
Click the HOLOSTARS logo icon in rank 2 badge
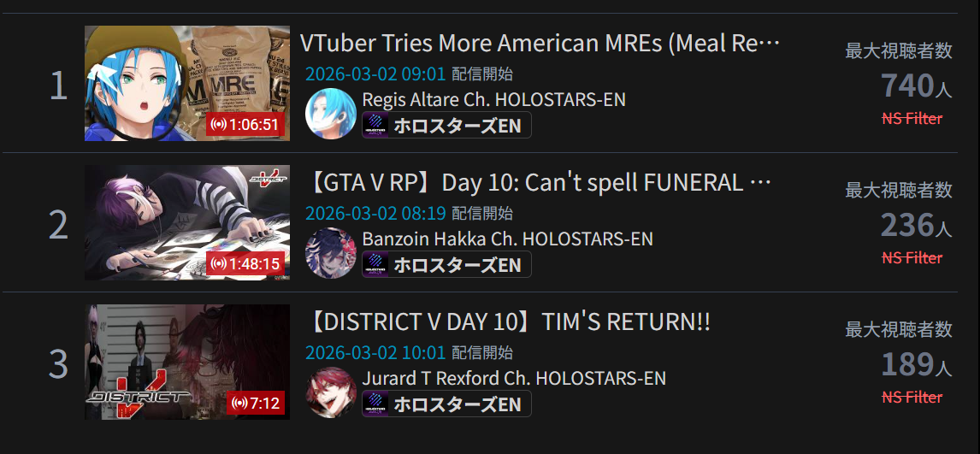click(375, 265)
